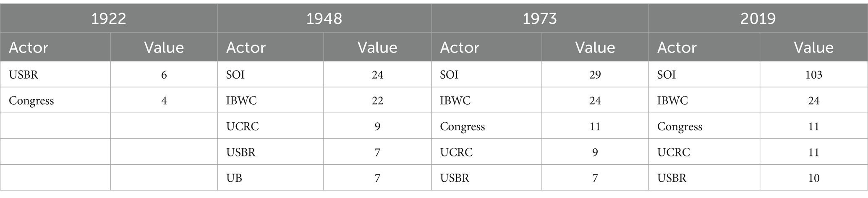Click the UCRC cell under 2019

(704, 152)
